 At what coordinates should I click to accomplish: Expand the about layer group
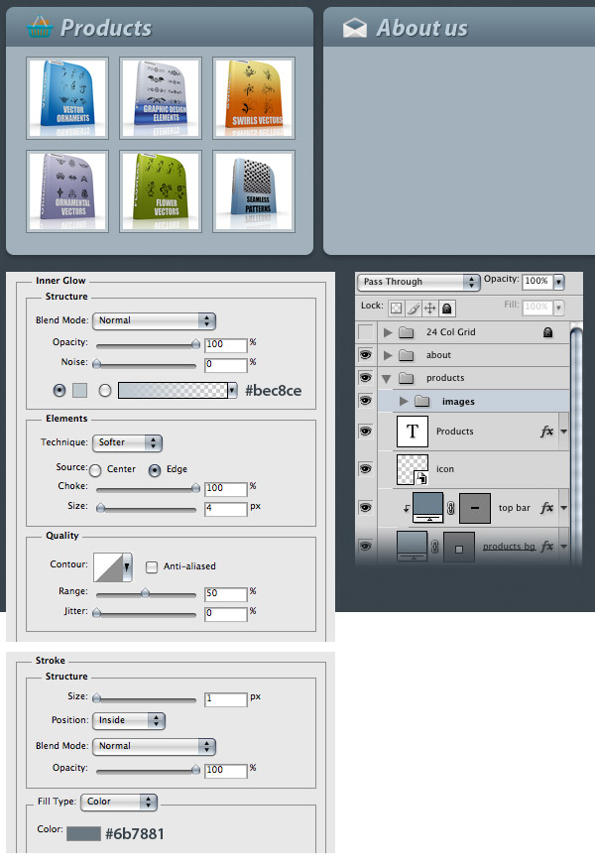point(388,355)
